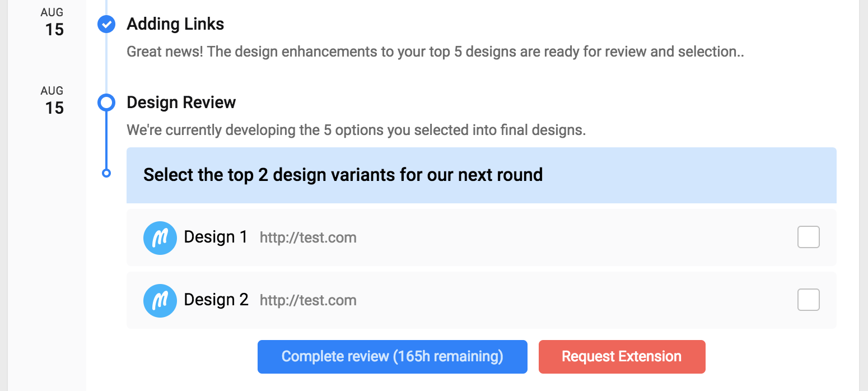Tick the Design 1 checkbox

click(808, 237)
